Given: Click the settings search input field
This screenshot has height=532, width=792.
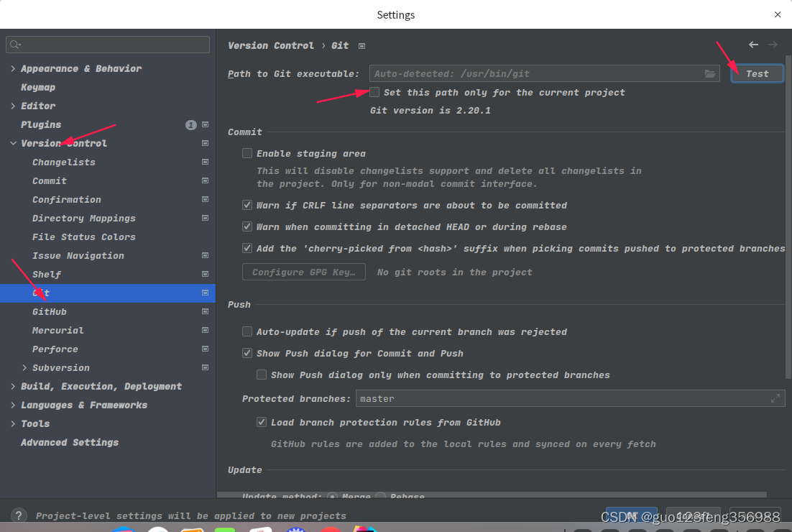Looking at the screenshot, I should tap(108, 45).
